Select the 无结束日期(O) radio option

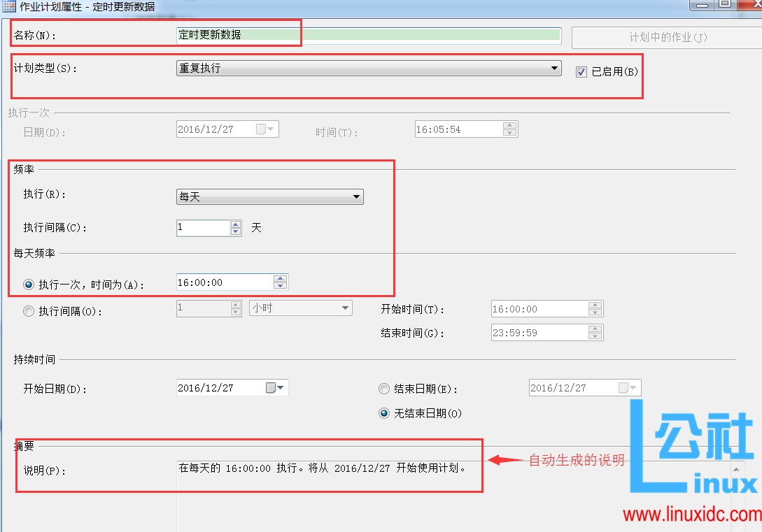[383, 413]
